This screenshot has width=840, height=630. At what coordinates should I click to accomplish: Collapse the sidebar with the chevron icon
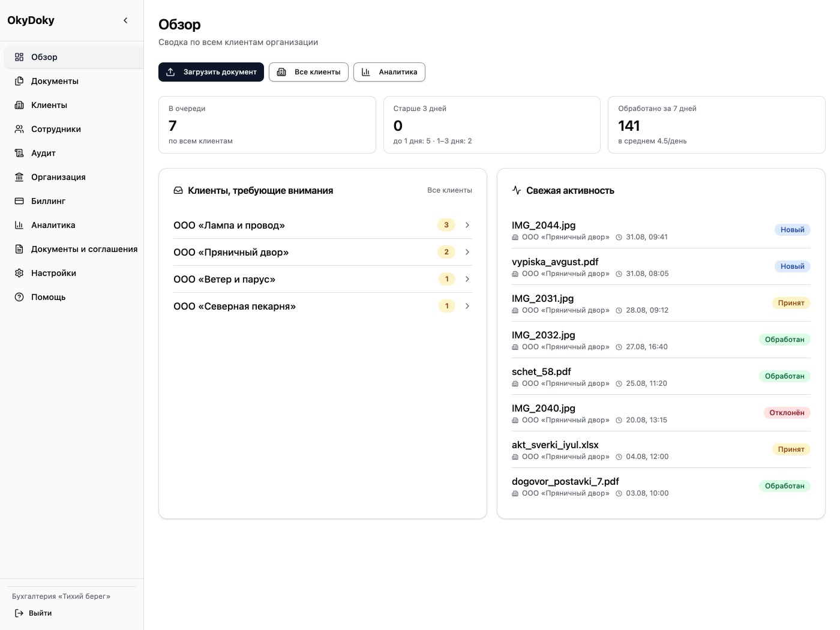tap(125, 20)
